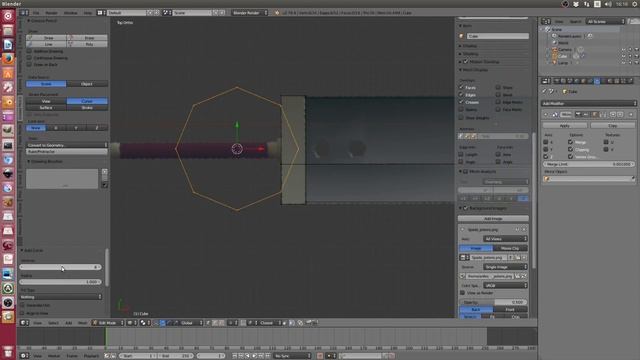
Task: Click the Grease Pencil Poly button
Action: pos(87,44)
